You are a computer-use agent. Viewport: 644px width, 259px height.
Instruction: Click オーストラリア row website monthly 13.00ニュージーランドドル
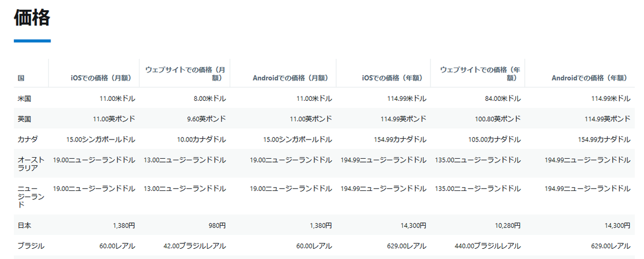185,160
